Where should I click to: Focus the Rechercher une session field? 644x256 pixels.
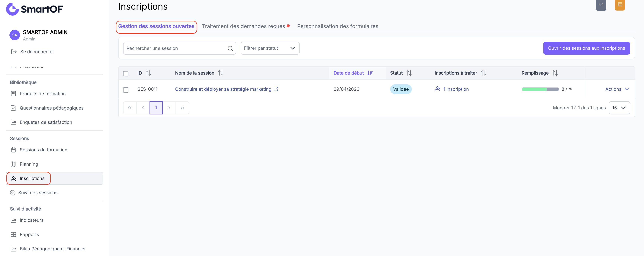pos(179,48)
